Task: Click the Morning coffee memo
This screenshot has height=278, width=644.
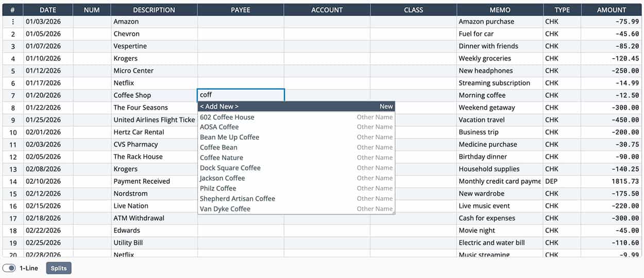Action: click(x=500, y=95)
